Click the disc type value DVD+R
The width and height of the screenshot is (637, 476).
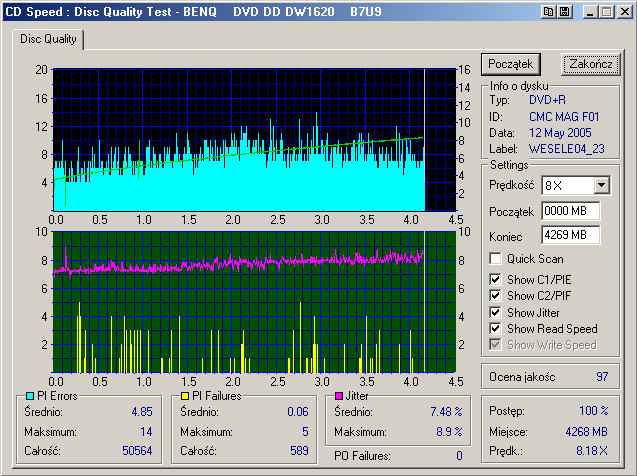(x=547, y=100)
